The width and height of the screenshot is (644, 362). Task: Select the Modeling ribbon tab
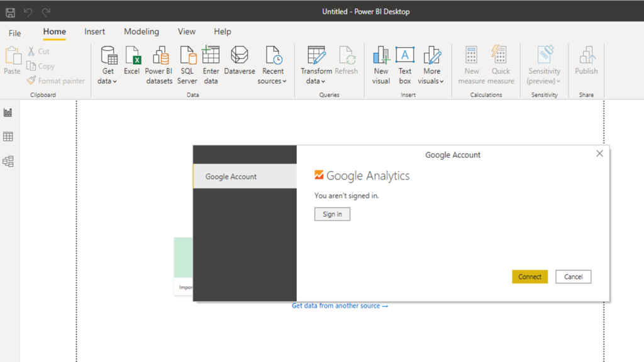142,31
